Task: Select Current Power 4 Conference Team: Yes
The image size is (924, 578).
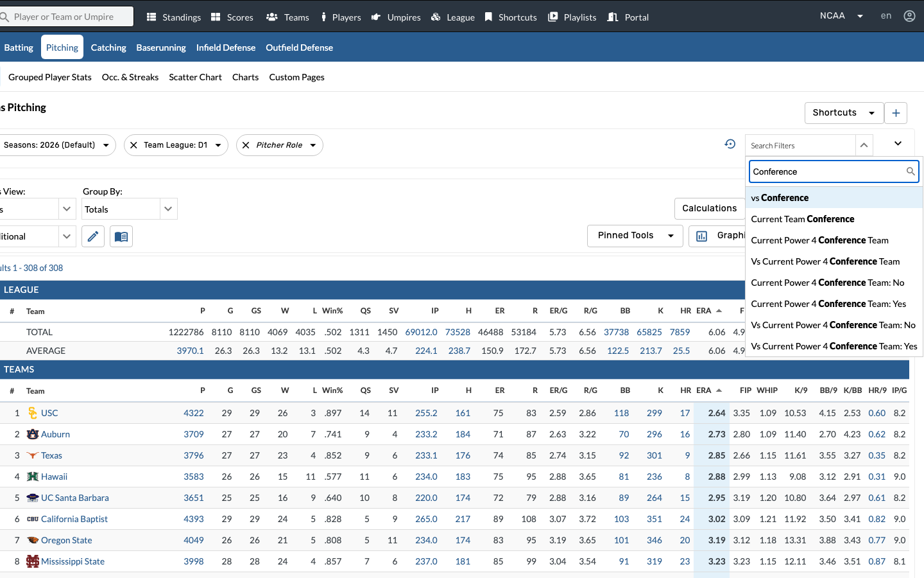Action: click(834, 304)
